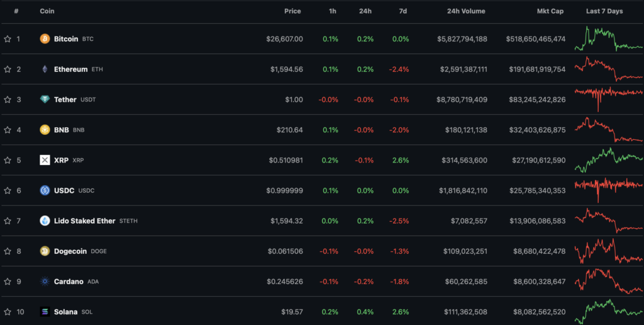The width and height of the screenshot is (644, 325).
Task: Click the Tether logo icon
Action: pyautogui.click(x=45, y=100)
